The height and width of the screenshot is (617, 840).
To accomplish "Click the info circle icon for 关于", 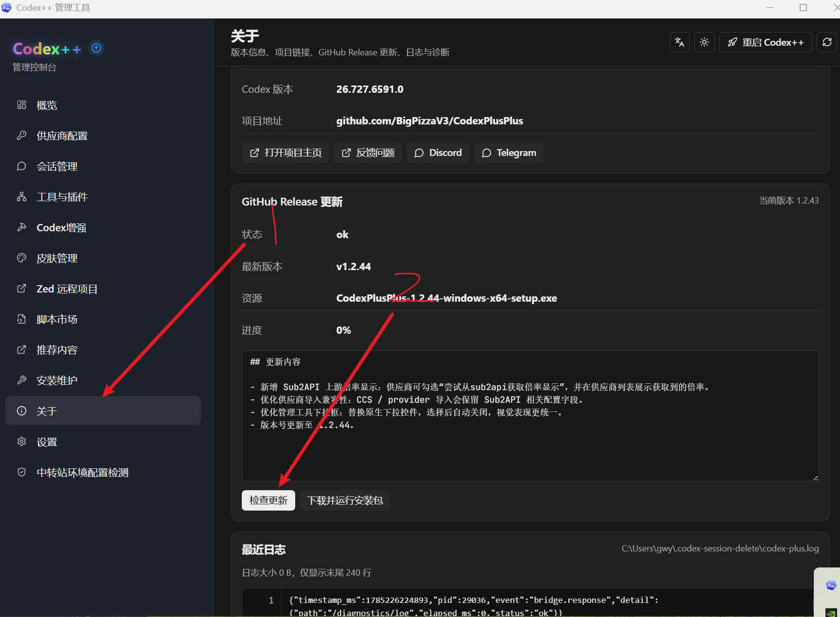I will pos(21,411).
